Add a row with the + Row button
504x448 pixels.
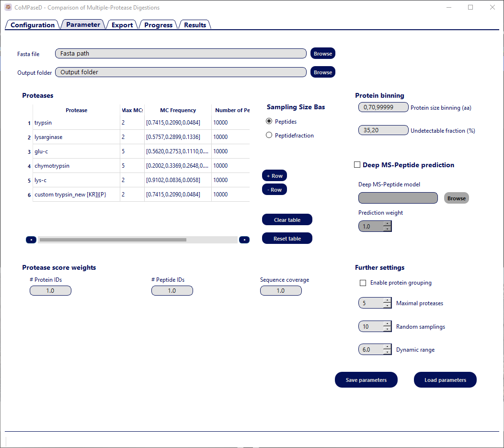click(275, 176)
